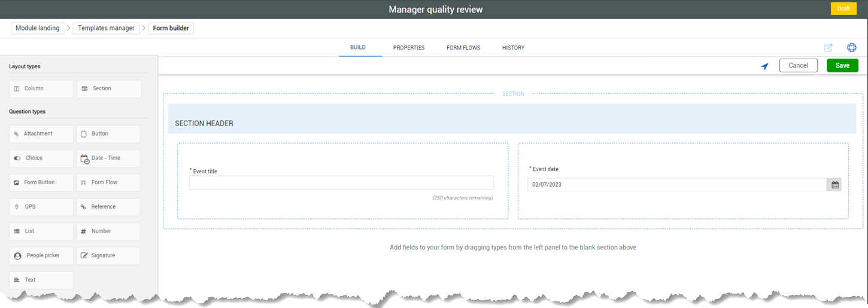Image resolution: width=868 pixels, height=308 pixels.
Task: Open the Event date calendar picker
Action: tap(834, 185)
